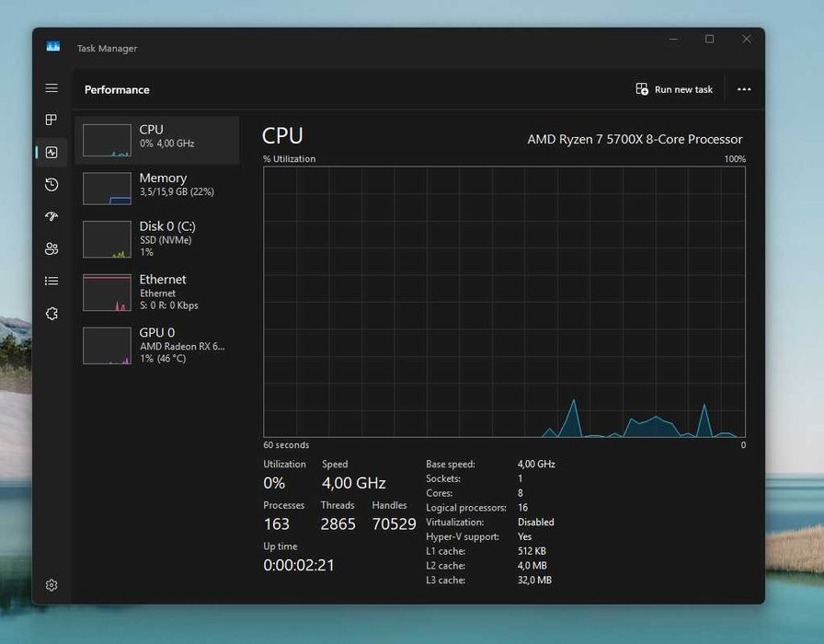Click the Memory usage mini graph thumbnail
This screenshot has width=824, height=644.
tap(107, 189)
